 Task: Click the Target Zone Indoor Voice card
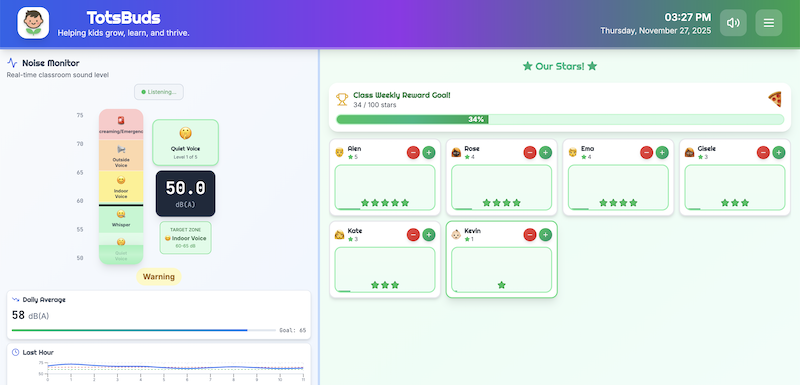tap(186, 238)
